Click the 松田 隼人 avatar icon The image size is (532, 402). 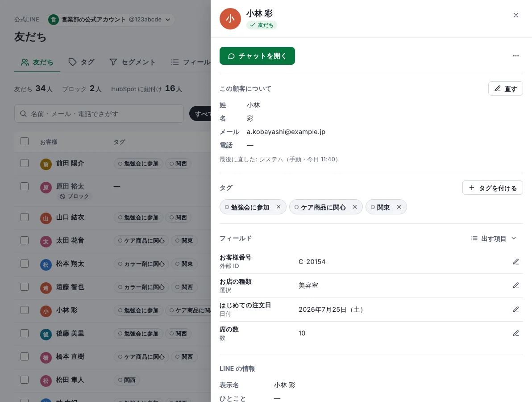[x=46, y=381]
